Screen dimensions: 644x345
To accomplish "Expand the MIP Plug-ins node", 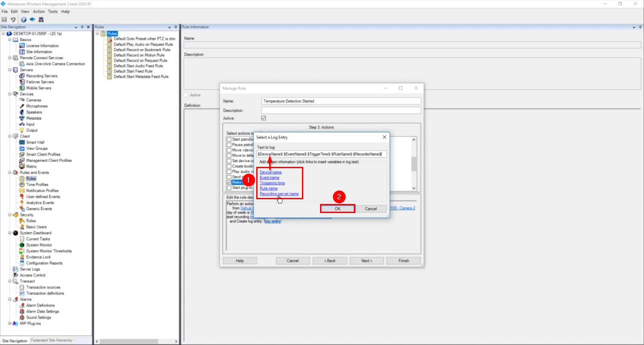I will pyautogui.click(x=9, y=323).
